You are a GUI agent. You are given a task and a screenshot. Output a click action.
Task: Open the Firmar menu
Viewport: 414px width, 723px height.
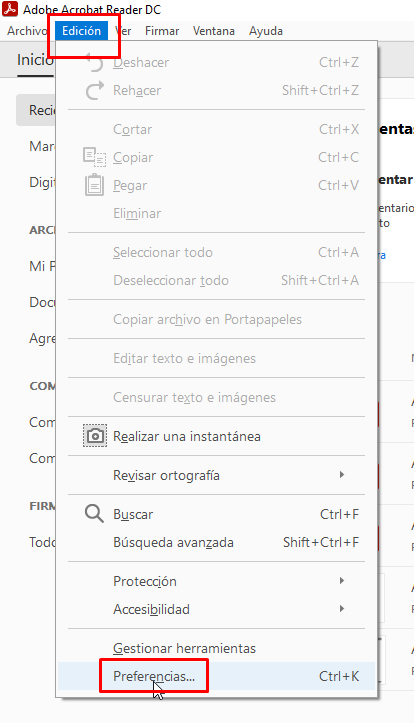point(162,31)
